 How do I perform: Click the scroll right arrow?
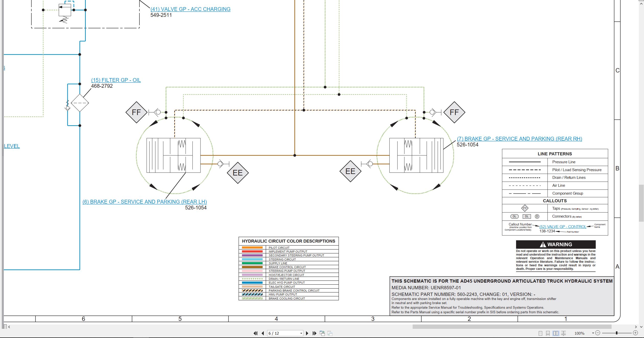point(636,327)
